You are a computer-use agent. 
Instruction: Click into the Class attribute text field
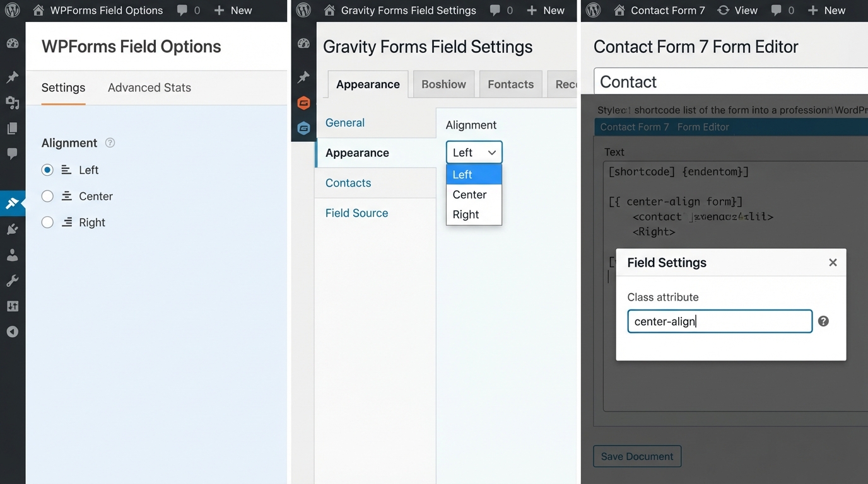point(719,321)
